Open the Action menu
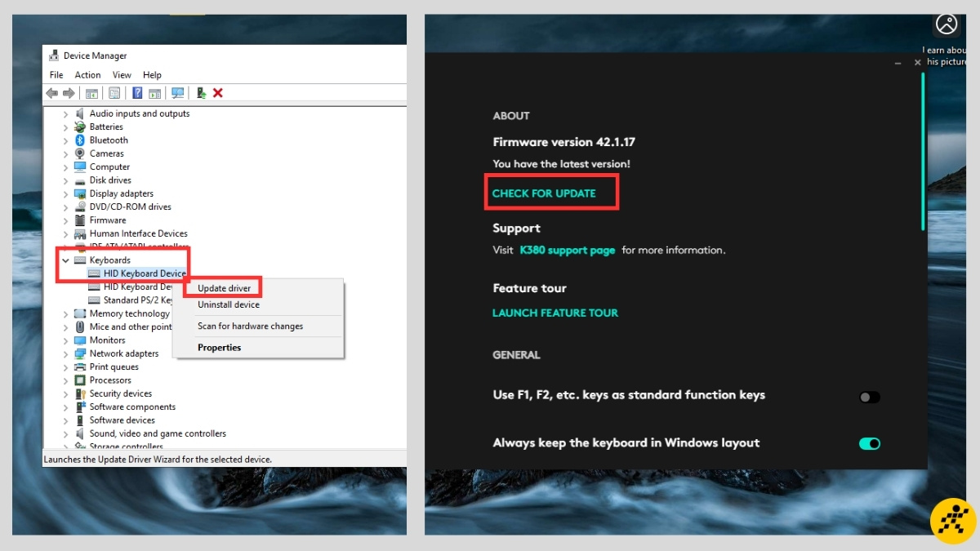980x551 pixels. click(88, 75)
